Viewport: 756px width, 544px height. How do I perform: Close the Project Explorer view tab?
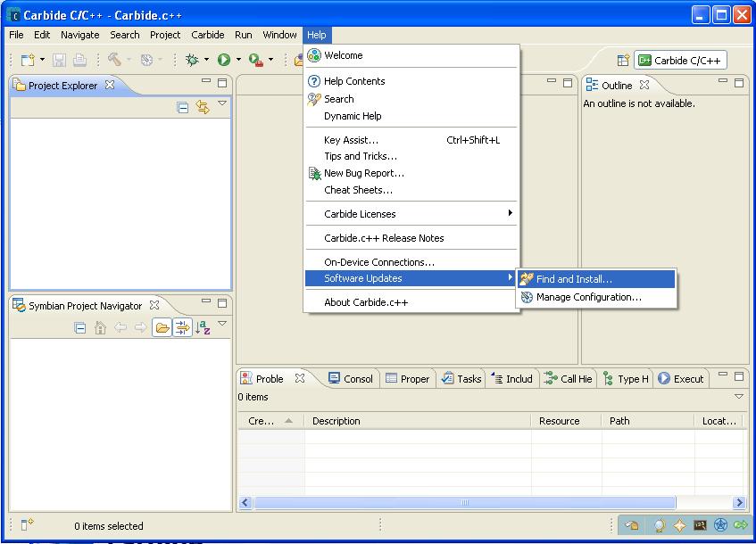coord(110,85)
